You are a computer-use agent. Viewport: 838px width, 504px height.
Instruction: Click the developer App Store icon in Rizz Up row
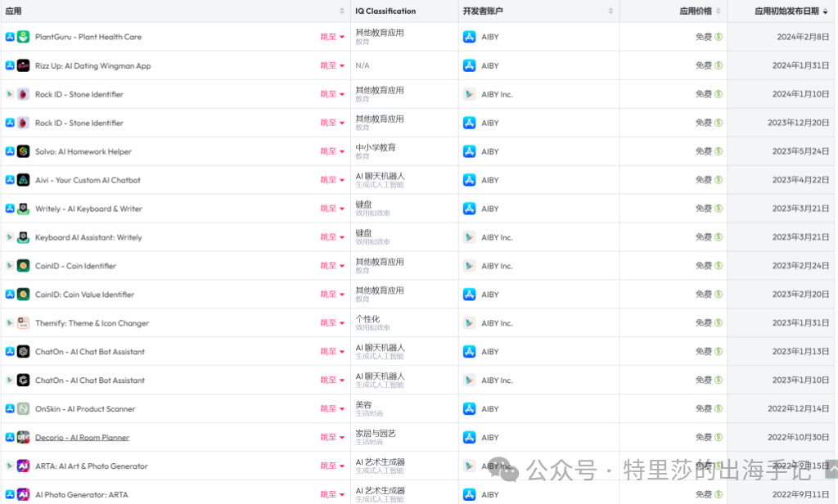(x=469, y=65)
